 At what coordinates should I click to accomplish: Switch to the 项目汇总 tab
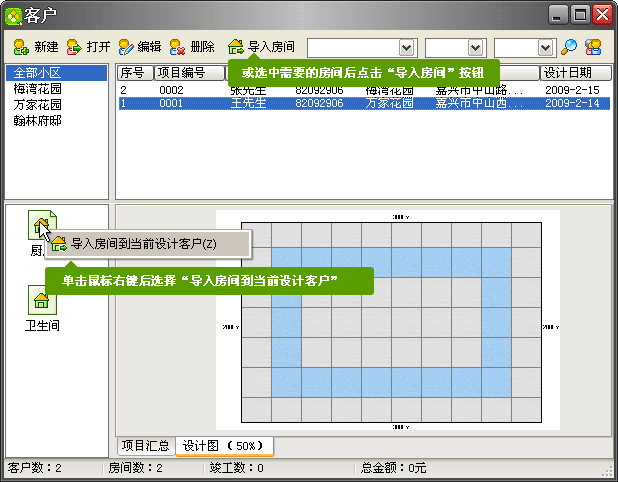pos(145,445)
